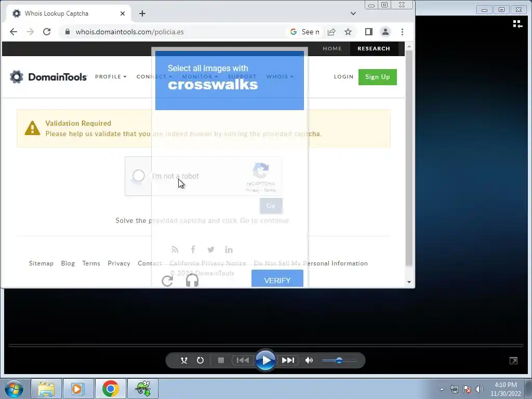Get an audio challenge headphones icon
Viewport: 532px width, 399px height.
(x=192, y=281)
